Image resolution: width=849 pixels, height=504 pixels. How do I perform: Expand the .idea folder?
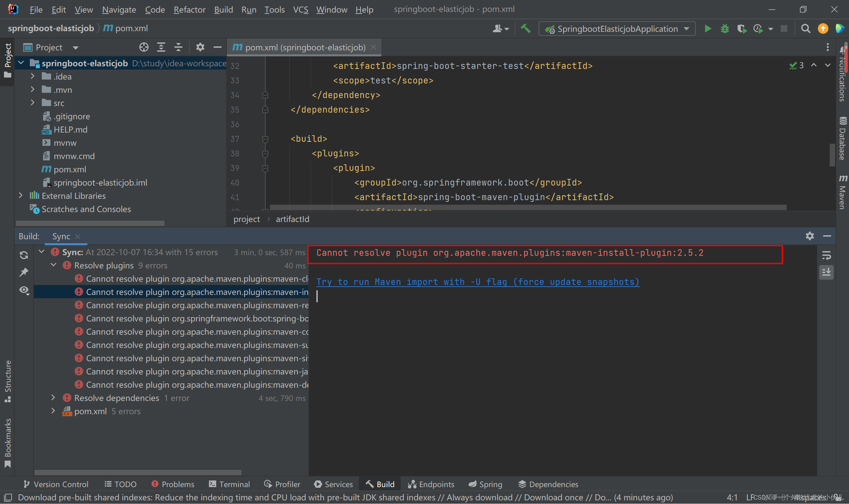33,76
